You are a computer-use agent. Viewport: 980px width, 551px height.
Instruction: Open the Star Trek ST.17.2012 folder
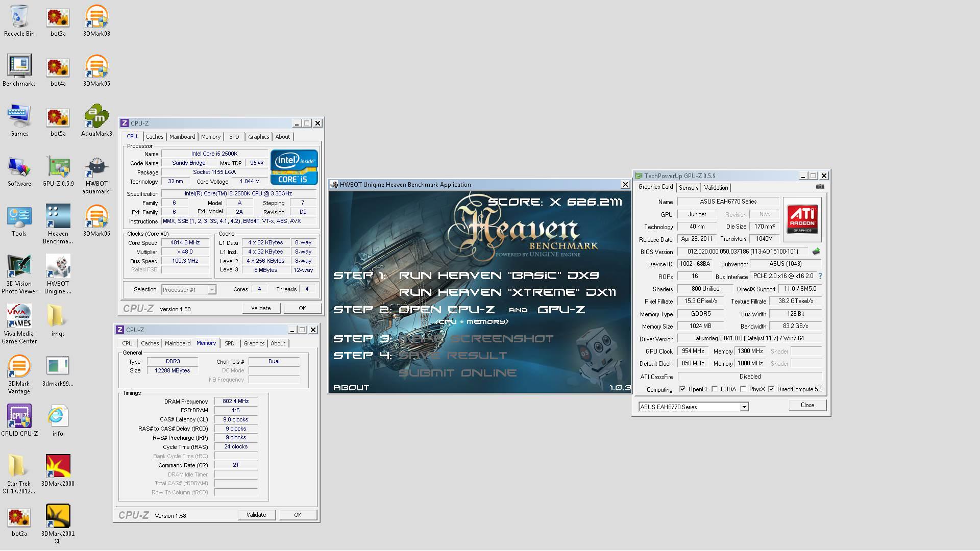click(19, 474)
